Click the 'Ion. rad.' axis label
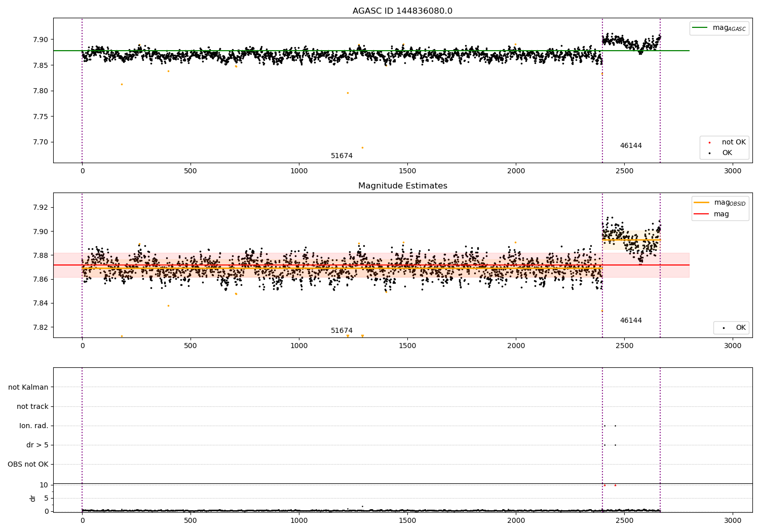 coord(34,426)
